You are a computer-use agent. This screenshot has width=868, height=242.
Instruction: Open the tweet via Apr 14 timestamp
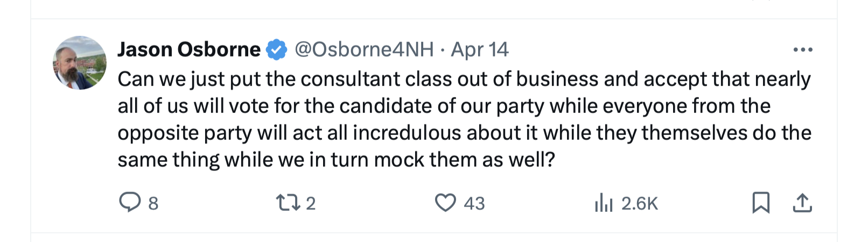(479, 49)
